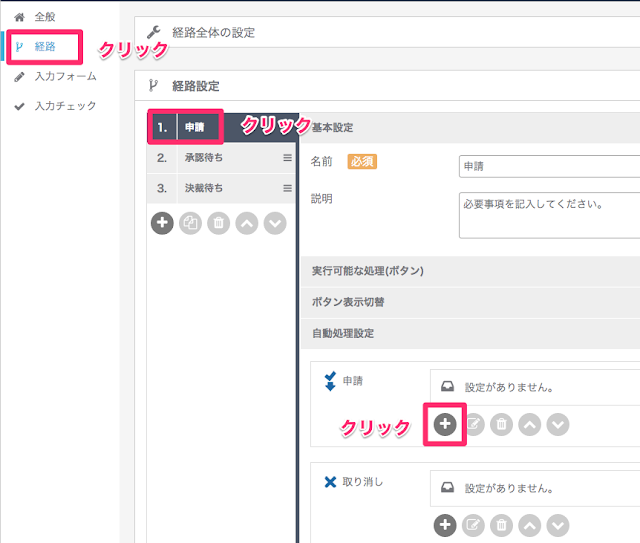This screenshot has width=640, height=543.
Task: Click the drag handle on 決裁待ち row
Action: coord(287,188)
